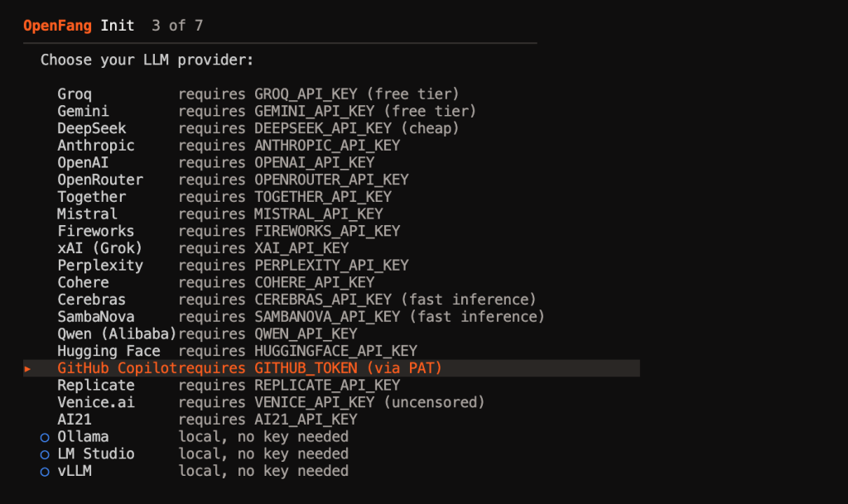Image resolution: width=848 pixels, height=504 pixels.
Task: Choose Cerebras fast inference provider
Action: pyautogui.click(x=92, y=300)
